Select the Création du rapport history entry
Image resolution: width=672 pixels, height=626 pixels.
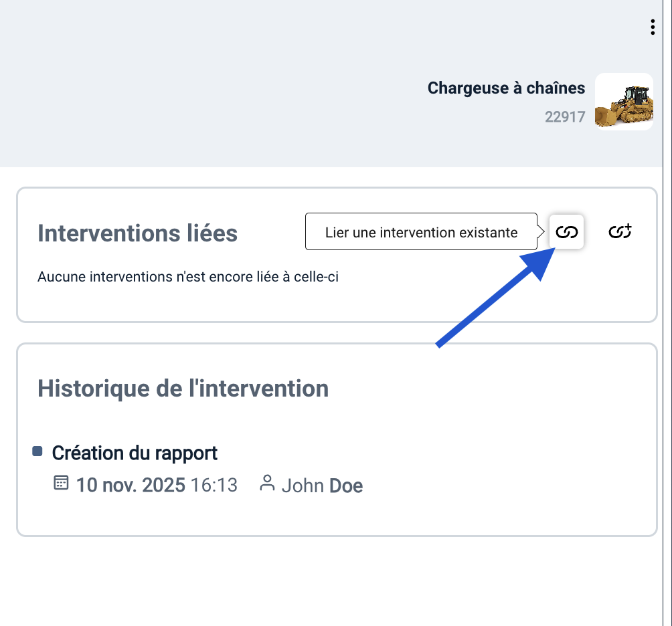click(x=135, y=453)
